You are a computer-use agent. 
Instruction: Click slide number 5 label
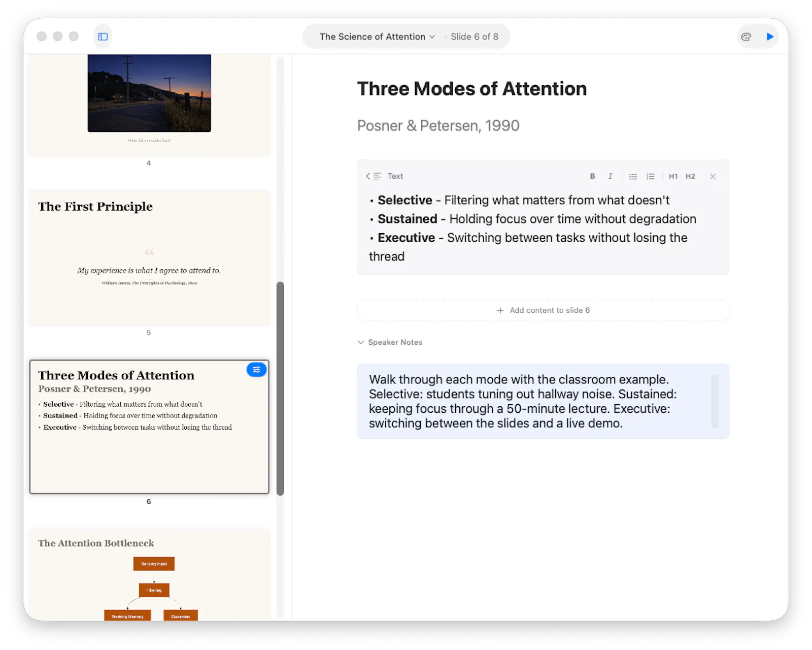point(149,333)
